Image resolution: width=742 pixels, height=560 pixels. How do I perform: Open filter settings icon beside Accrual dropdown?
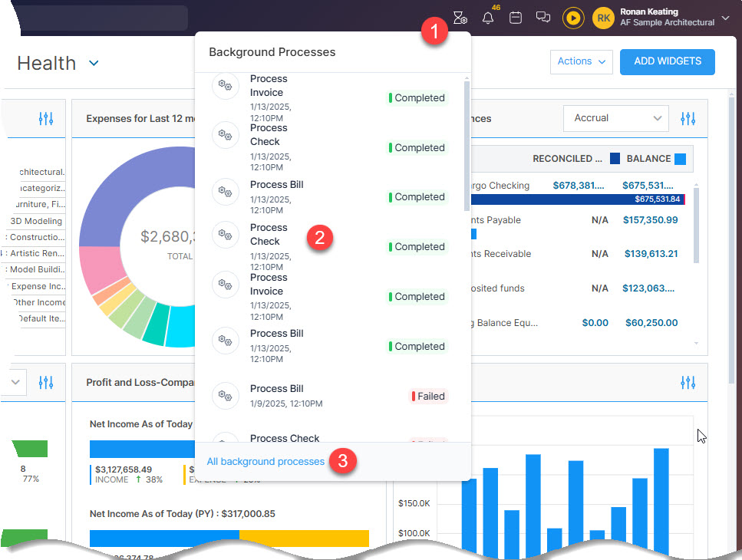pos(688,118)
